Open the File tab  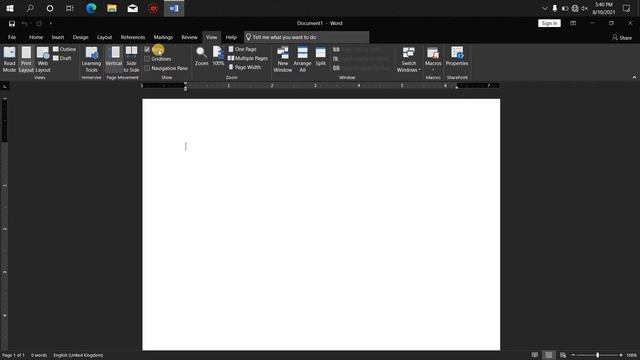pos(12,37)
